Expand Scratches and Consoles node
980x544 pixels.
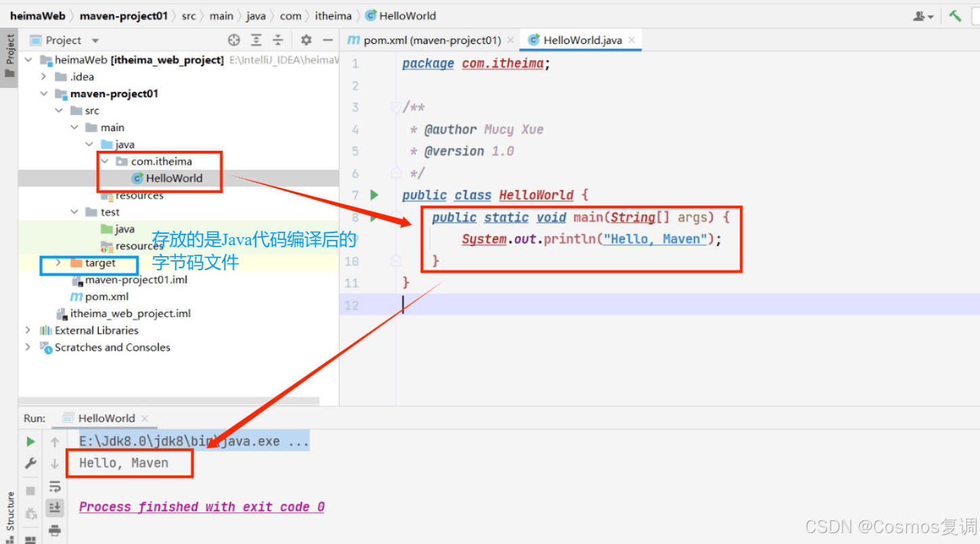[x=28, y=347]
